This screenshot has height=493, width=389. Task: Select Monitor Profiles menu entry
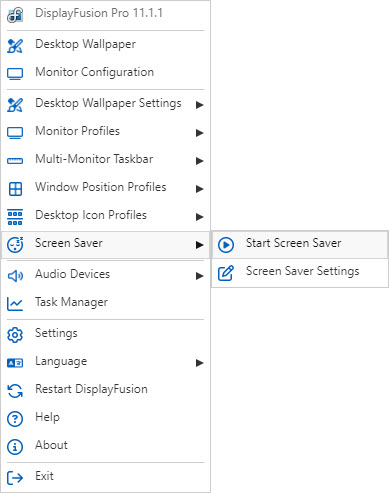pyautogui.click(x=105, y=133)
